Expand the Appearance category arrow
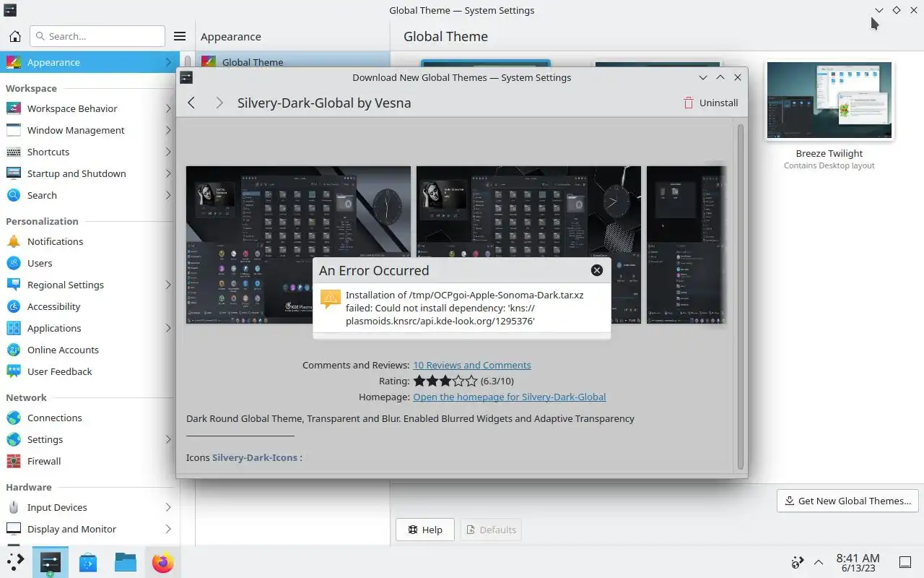The image size is (924, 578). coord(168,62)
